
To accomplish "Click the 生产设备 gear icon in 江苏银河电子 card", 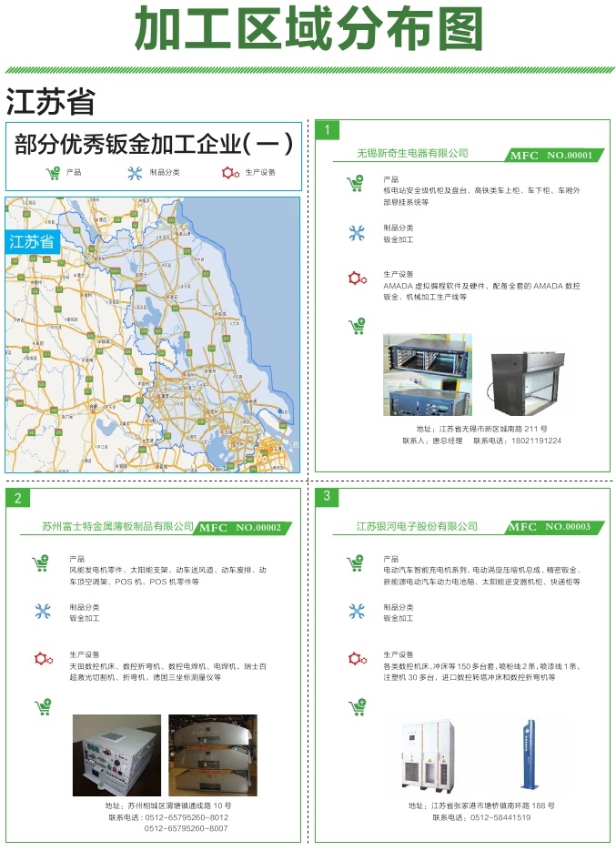I will coord(356,659).
